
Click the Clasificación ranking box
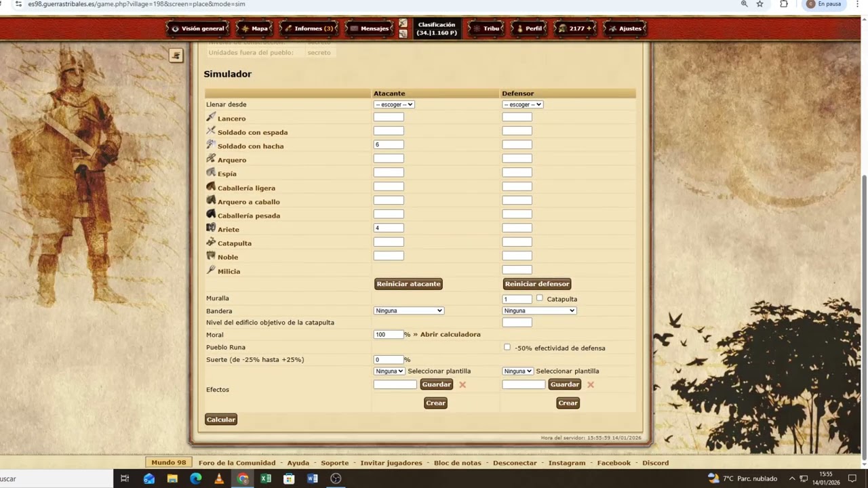point(437,28)
